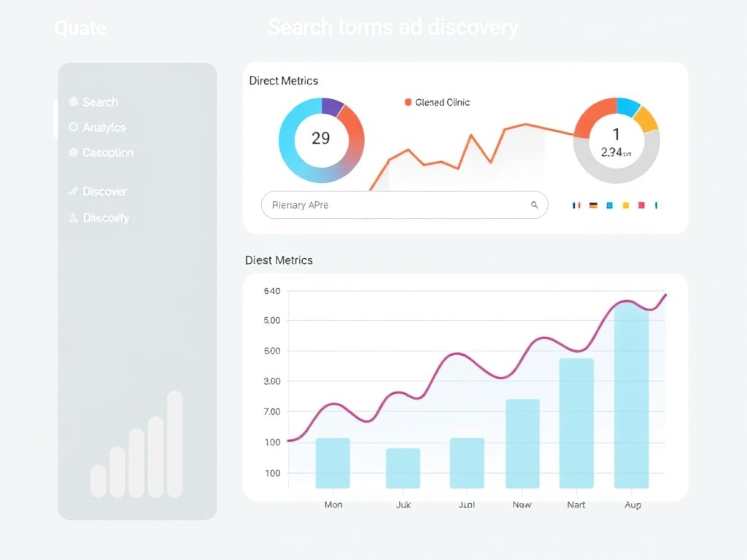The image size is (747, 560).
Task: Select the Discoufy person icon
Action: 74,217
